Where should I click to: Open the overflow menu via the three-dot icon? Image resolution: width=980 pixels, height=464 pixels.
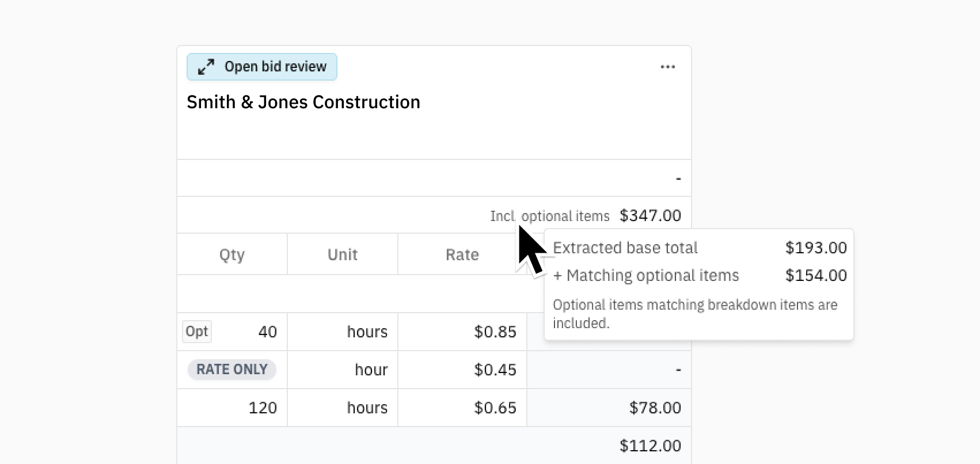pyautogui.click(x=667, y=67)
